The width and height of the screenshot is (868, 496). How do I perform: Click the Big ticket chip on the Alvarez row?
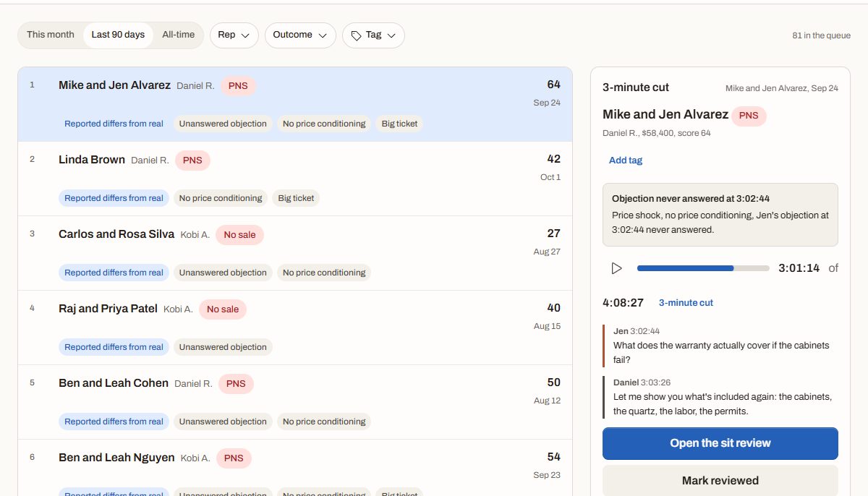point(399,124)
